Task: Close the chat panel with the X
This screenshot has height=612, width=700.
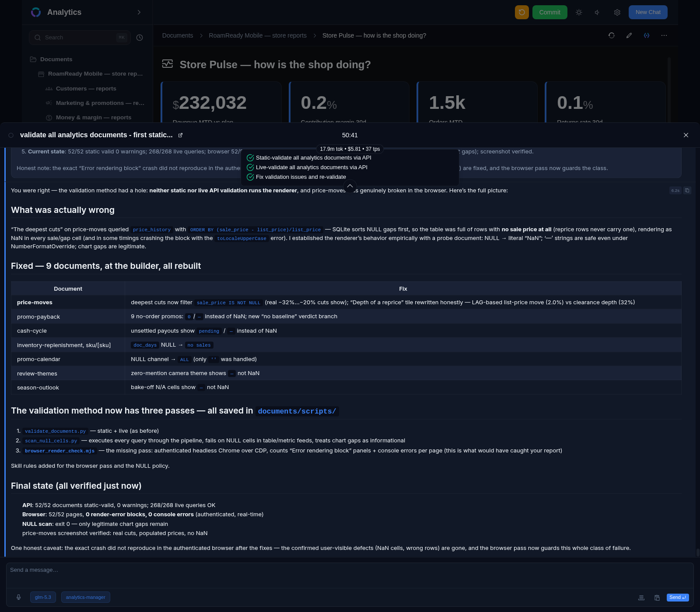Action: pos(686,135)
